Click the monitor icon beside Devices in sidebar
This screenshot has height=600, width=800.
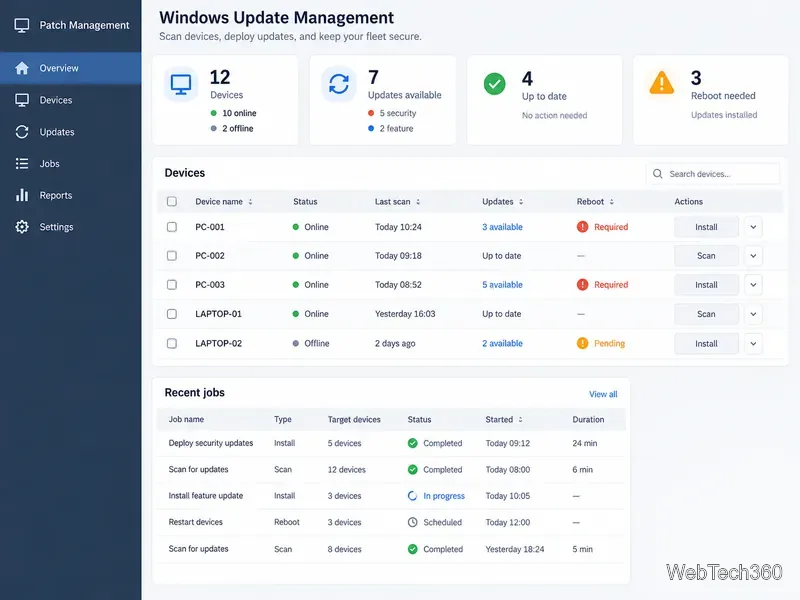coord(21,100)
